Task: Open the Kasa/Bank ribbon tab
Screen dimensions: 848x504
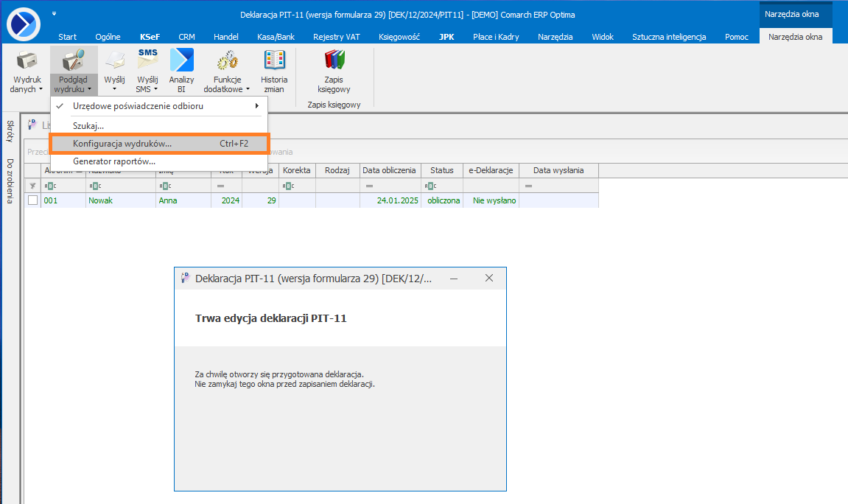Action: [276, 37]
